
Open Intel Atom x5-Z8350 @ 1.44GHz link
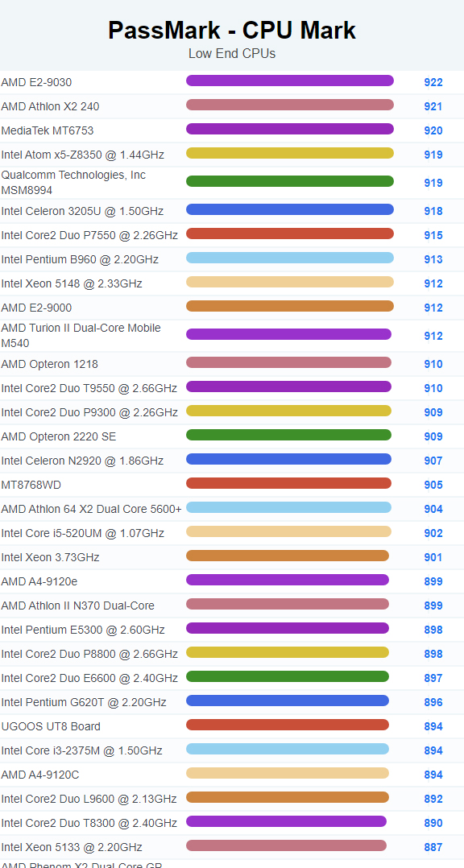[82, 155]
